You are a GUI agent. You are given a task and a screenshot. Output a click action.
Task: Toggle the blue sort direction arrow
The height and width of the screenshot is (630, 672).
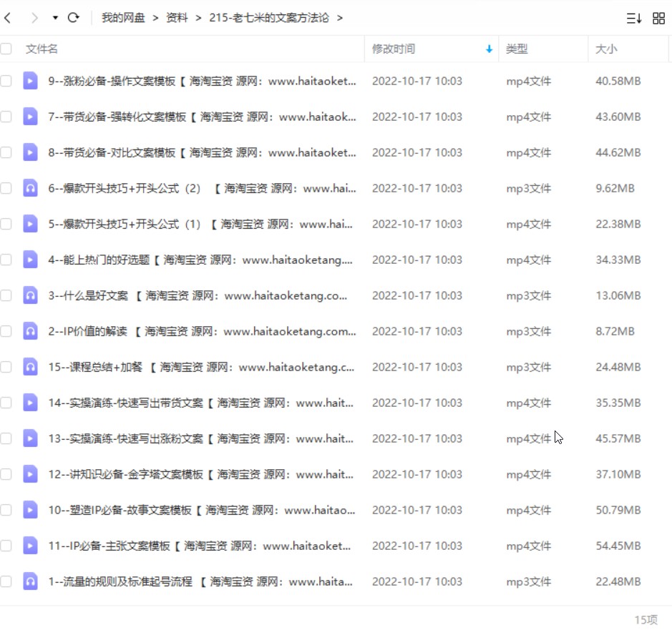click(489, 49)
